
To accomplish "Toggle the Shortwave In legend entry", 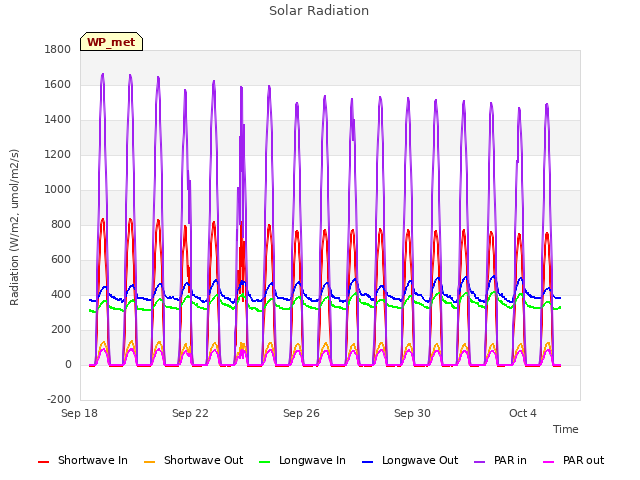I will pos(83,460).
